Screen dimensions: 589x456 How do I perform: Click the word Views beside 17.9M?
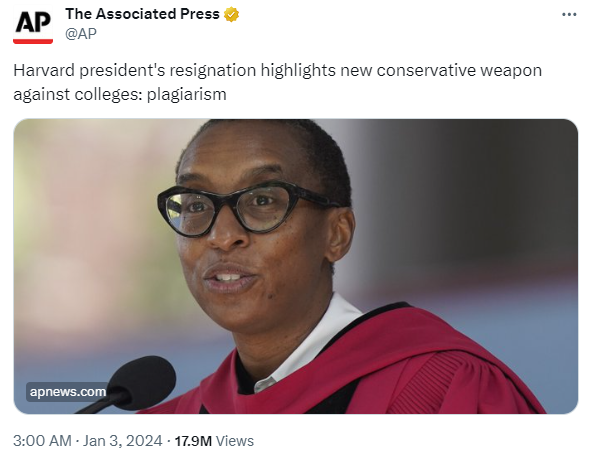(x=235, y=441)
